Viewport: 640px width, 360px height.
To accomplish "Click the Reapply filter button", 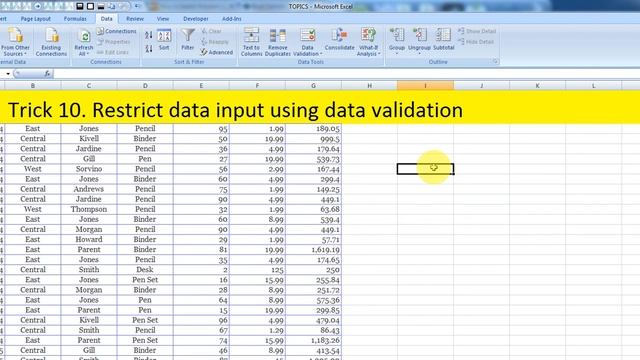I will click(x=215, y=42).
